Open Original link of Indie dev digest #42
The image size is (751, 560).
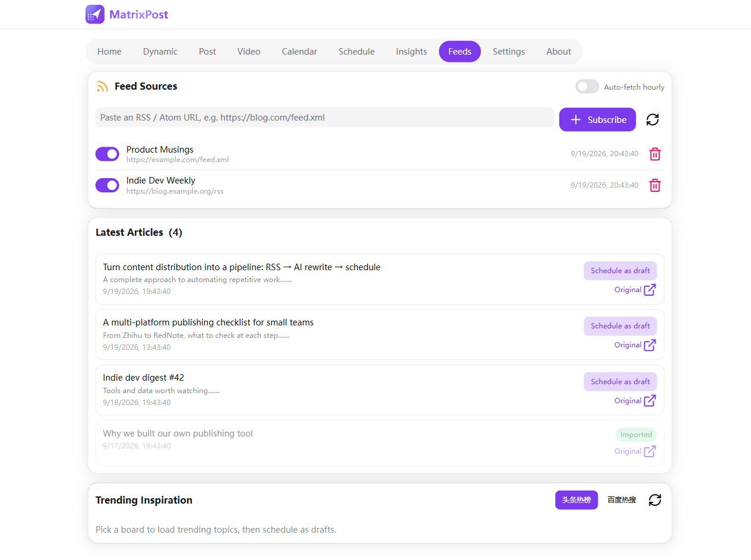(x=628, y=401)
